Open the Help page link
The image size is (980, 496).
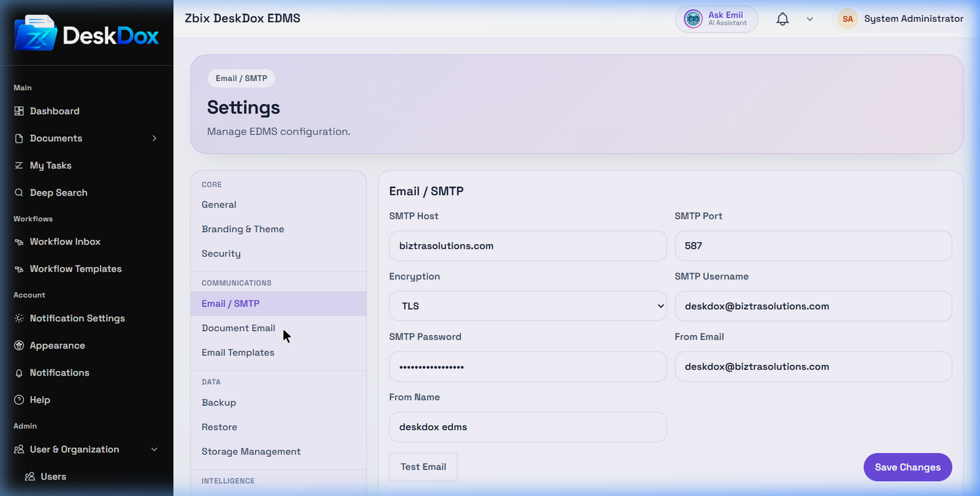[40, 400]
